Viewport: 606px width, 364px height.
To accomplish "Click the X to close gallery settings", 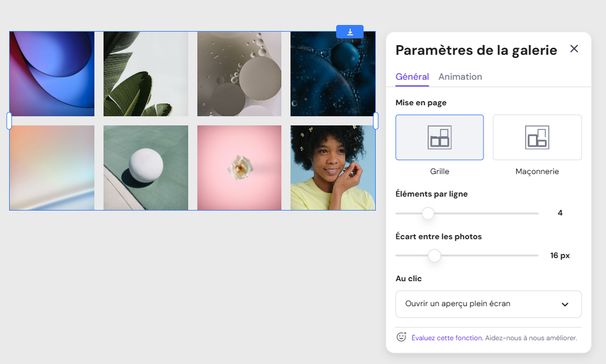I will pyautogui.click(x=574, y=49).
